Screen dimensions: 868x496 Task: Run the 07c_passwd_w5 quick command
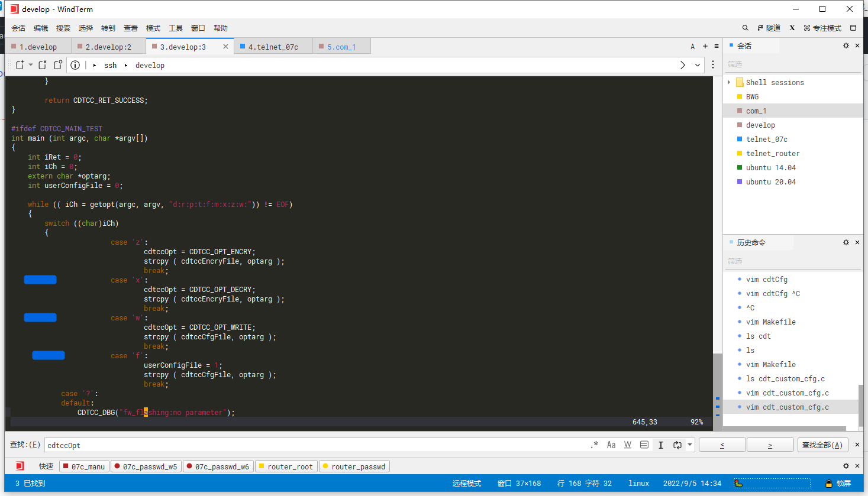coord(146,466)
